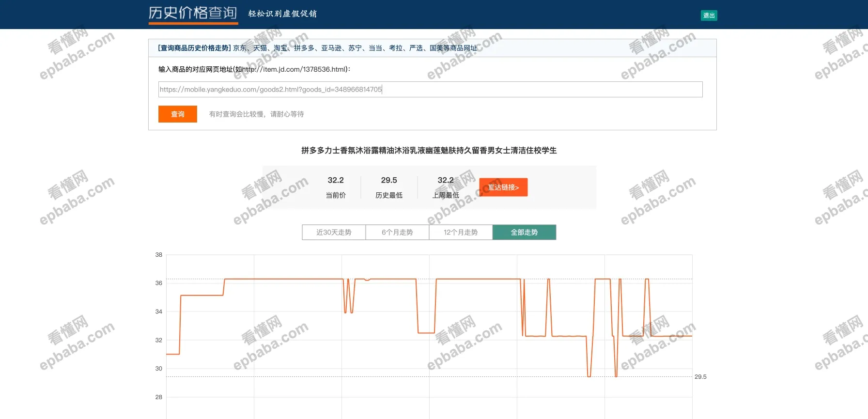
Task: Click the 38 y-axis label on chart
Action: click(x=159, y=254)
